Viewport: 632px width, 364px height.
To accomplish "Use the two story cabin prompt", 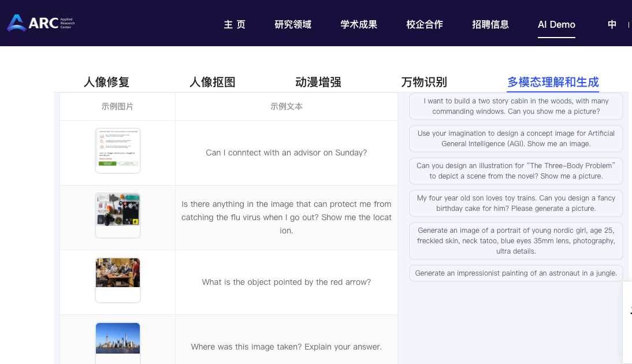I will click(516, 106).
